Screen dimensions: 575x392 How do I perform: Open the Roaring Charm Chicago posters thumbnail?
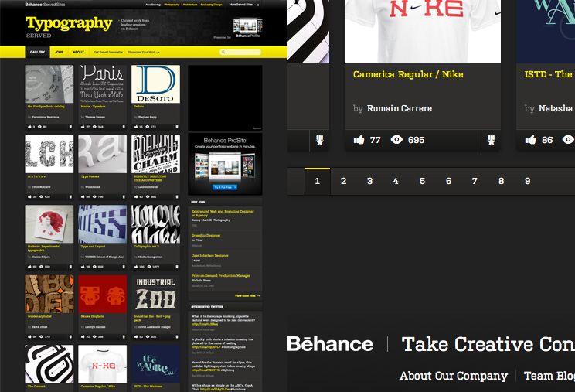[x=155, y=154]
